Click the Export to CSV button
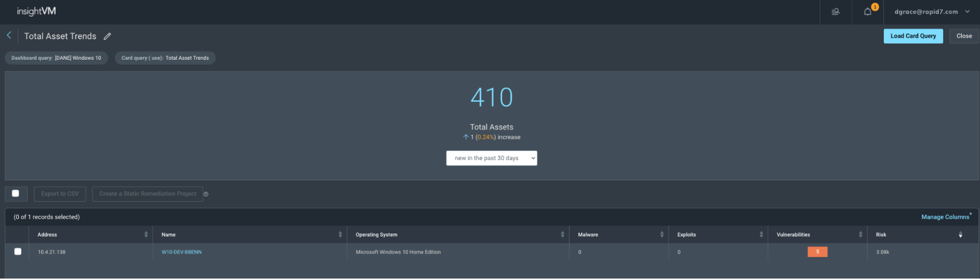 [60, 194]
